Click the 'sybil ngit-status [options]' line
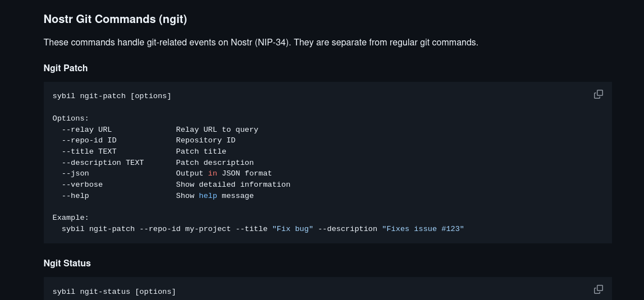The image size is (644, 300). point(114,292)
